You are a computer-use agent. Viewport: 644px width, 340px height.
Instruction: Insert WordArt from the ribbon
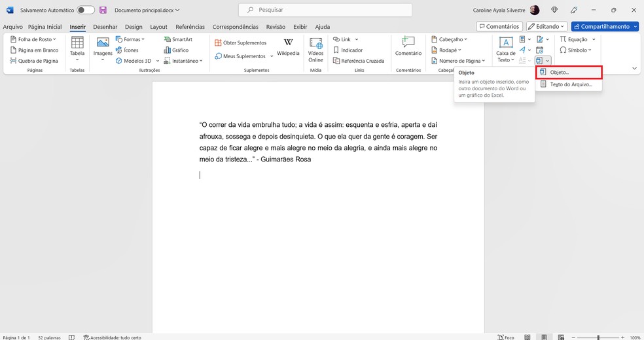click(x=522, y=50)
